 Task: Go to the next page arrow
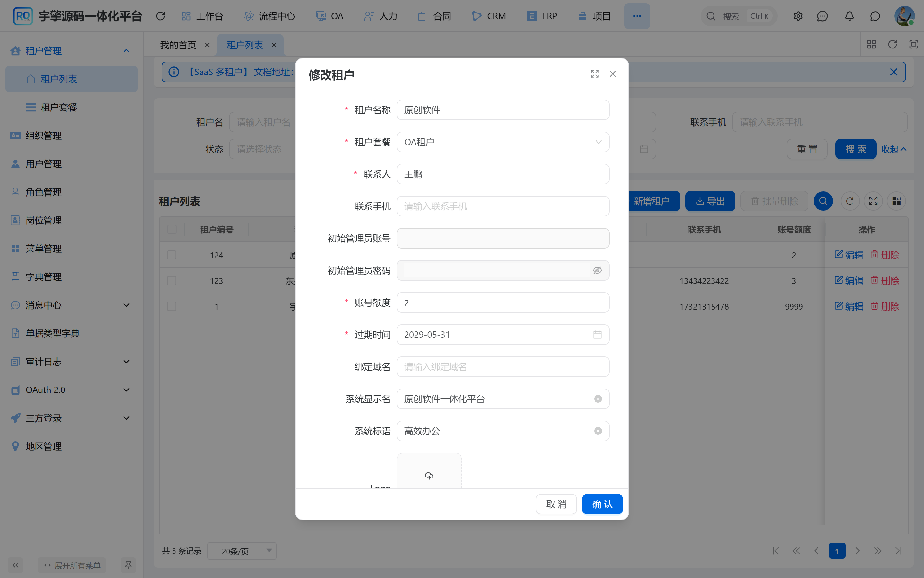858,551
